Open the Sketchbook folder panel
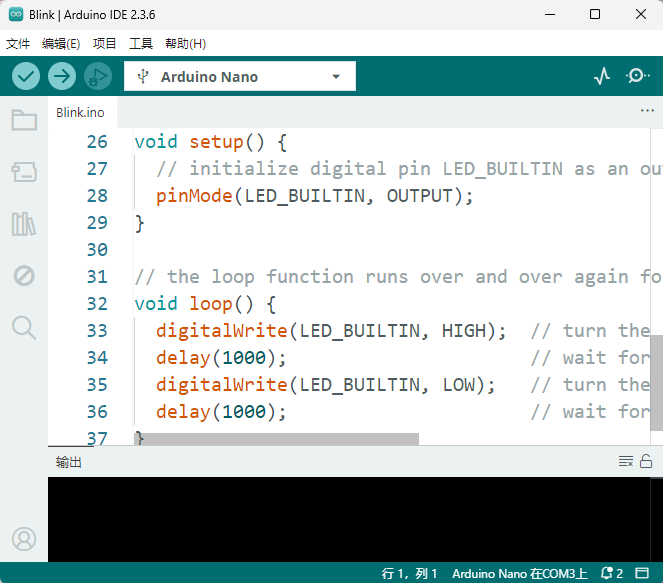 click(x=24, y=120)
